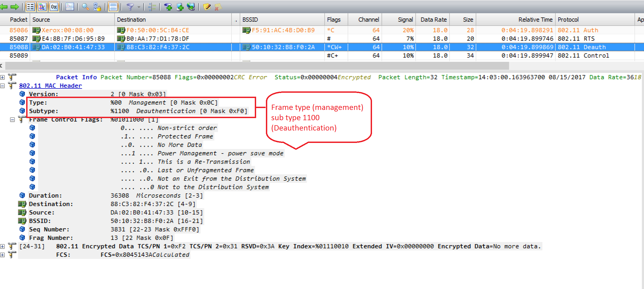644x289 pixels.
Task: Toggle the decode list view button
Action: 30,7
